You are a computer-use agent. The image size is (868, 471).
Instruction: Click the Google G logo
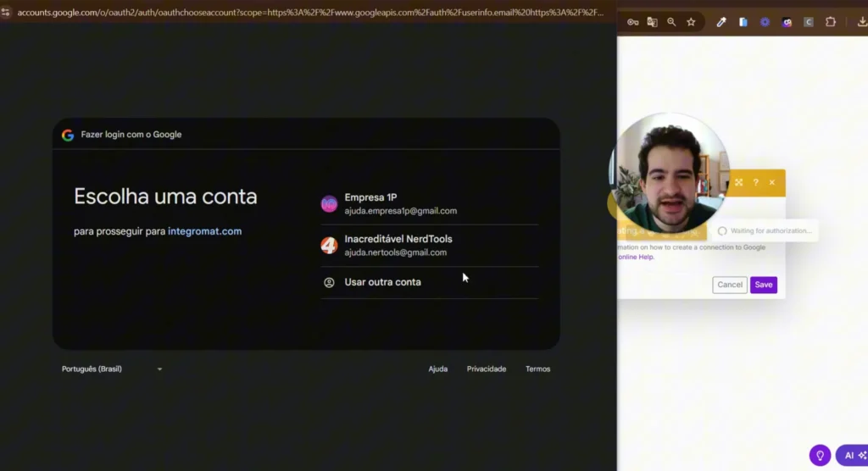(x=68, y=135)
